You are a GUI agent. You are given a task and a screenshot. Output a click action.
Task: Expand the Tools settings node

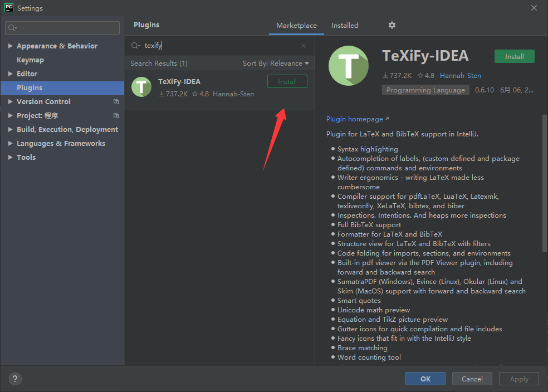point(10,158)
